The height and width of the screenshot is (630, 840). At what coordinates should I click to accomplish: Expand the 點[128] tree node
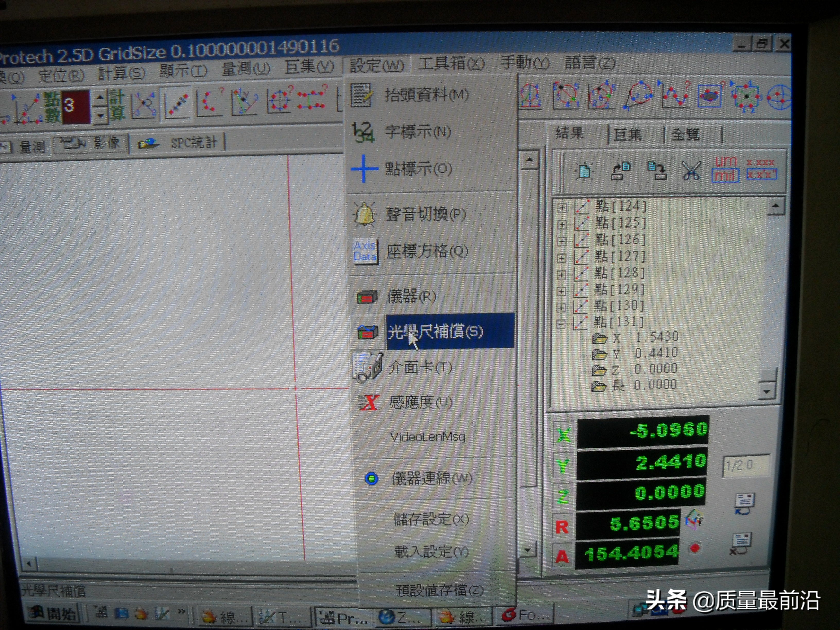[x=561, y=275]
